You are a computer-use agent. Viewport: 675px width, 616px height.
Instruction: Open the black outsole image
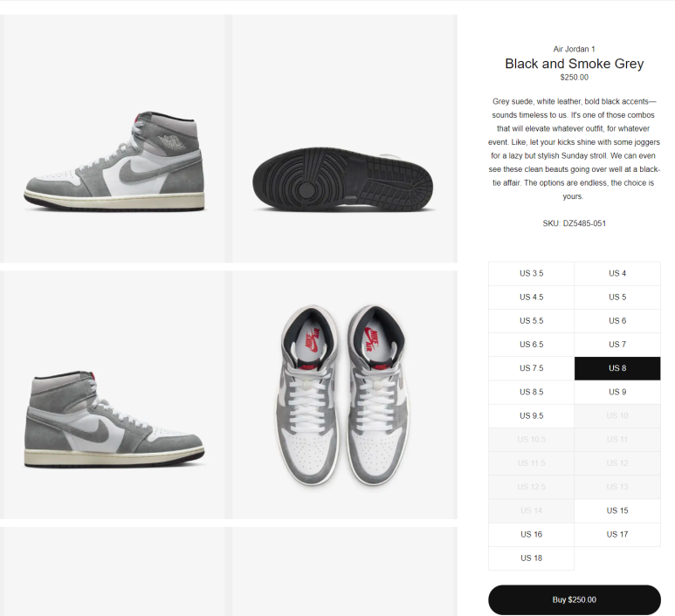pyautogui.click(x=344, y=139)
